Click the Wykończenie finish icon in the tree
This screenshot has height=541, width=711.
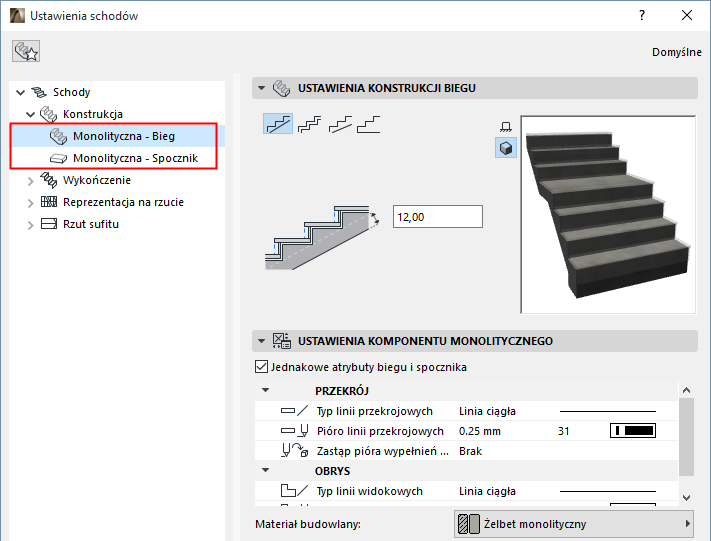click(49, 180)
